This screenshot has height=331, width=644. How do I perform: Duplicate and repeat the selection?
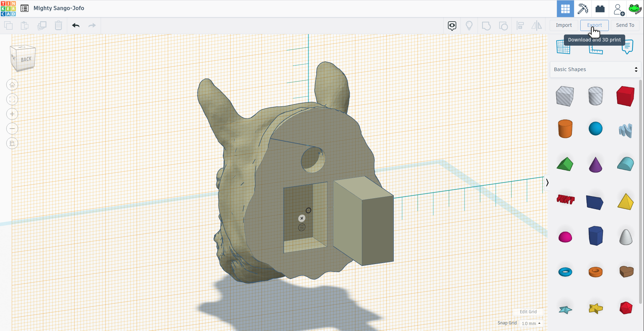coord(42,25)
